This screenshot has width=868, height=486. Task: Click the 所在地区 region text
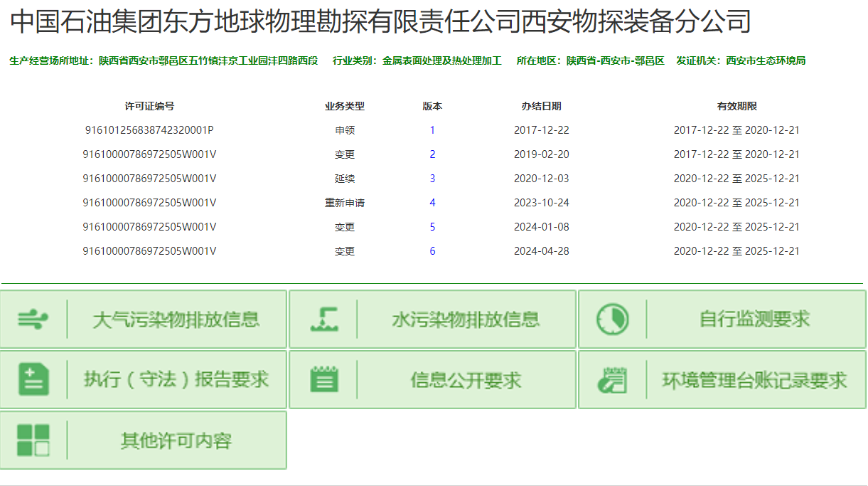[591, 60]
